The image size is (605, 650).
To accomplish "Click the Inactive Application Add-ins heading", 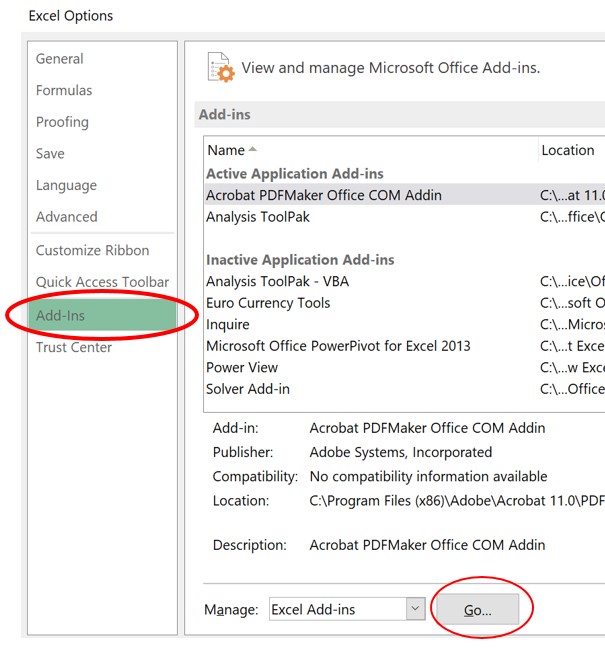I will (300, 260).
